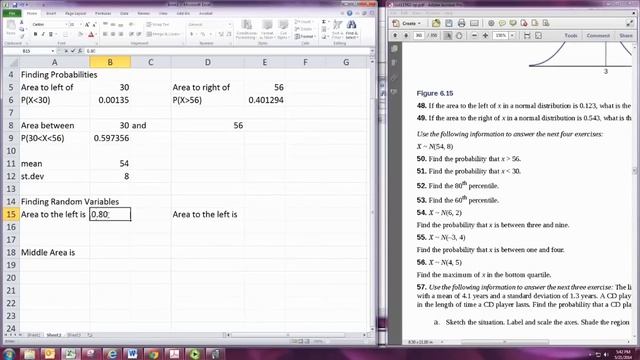Viewport: 640px width, 360px height.
Task: Click the Italic button in Excel ribbon
Action: (43, 34)
